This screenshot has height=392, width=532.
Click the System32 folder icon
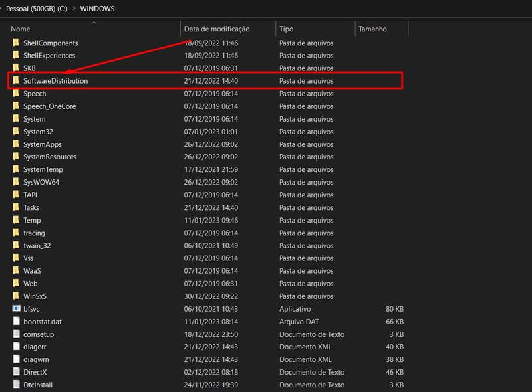tap(16, 132)
